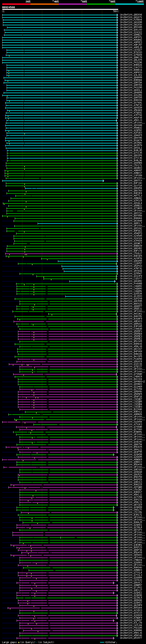Click the green ~80% identity legend segment
146x644 pixels.
click(101, 4)
